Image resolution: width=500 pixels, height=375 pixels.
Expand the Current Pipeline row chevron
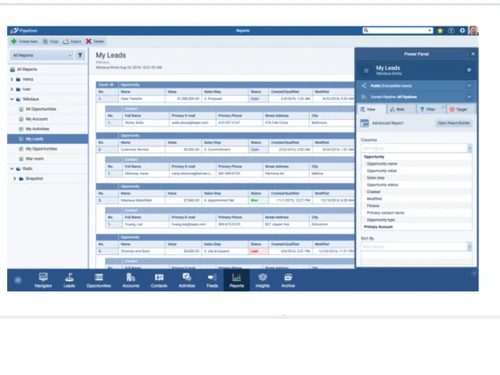click(469, 97)
